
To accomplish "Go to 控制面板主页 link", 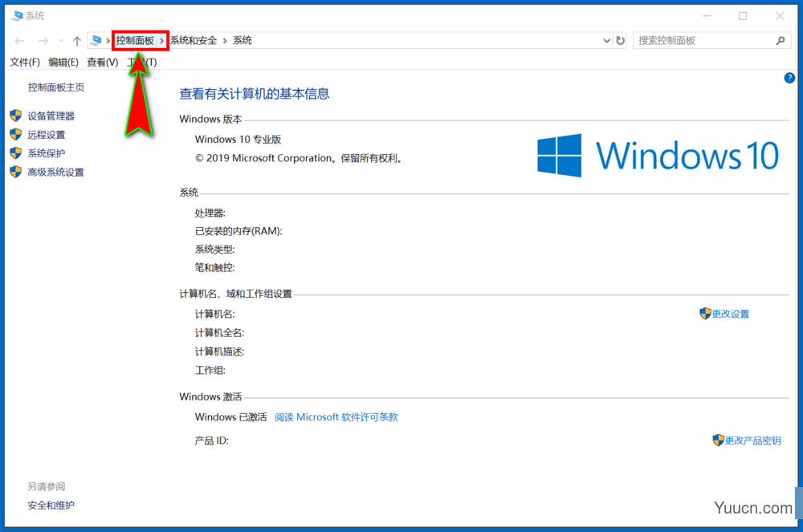I will pos(56,87).
